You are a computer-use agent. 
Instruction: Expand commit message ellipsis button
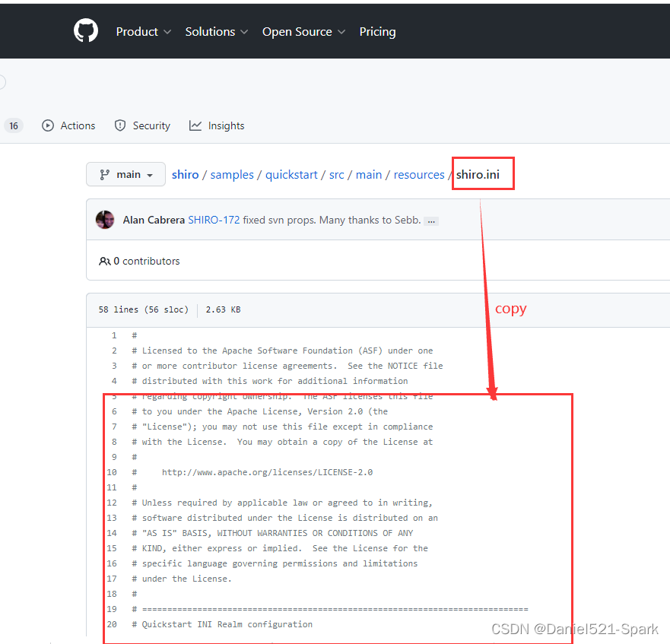tap(431, 221)
